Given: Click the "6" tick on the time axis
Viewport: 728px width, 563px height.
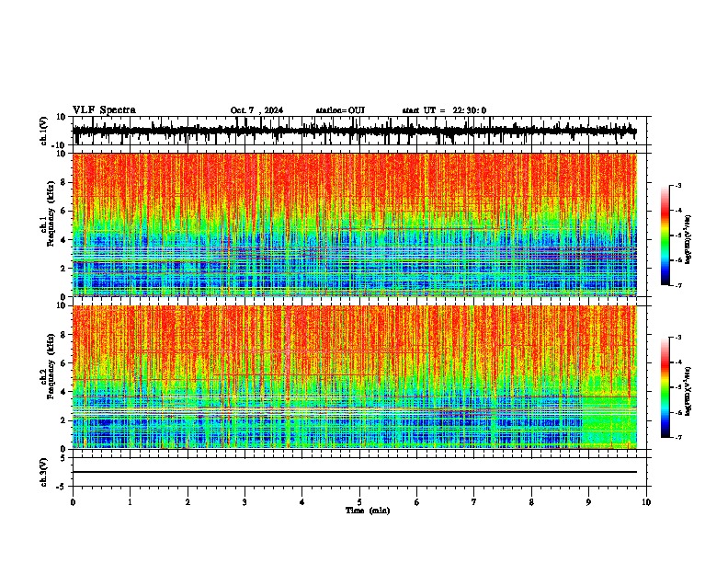Looking at the screenshot, I should (x=416, y=502).
